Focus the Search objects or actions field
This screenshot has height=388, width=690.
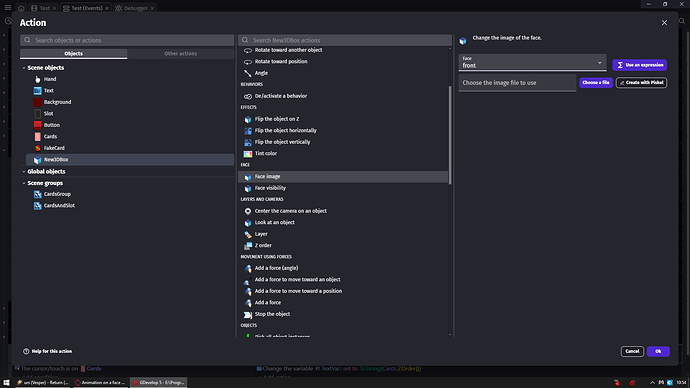coord(127,40)
